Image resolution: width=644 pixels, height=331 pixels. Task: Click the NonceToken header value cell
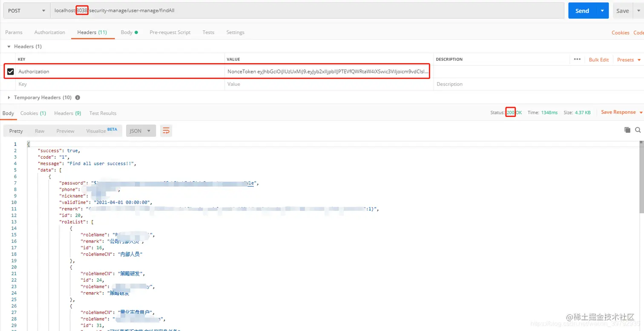(328, 72)
